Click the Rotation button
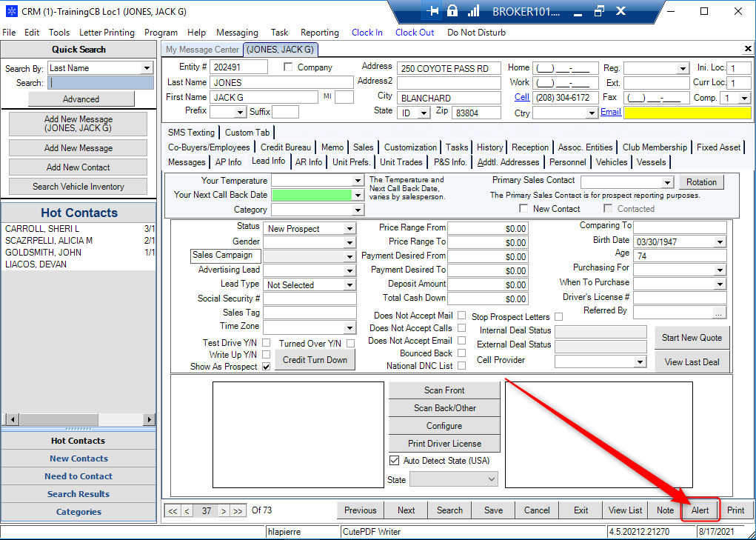The height and width of the screenshot is (540, 756). tap(701, 182)
